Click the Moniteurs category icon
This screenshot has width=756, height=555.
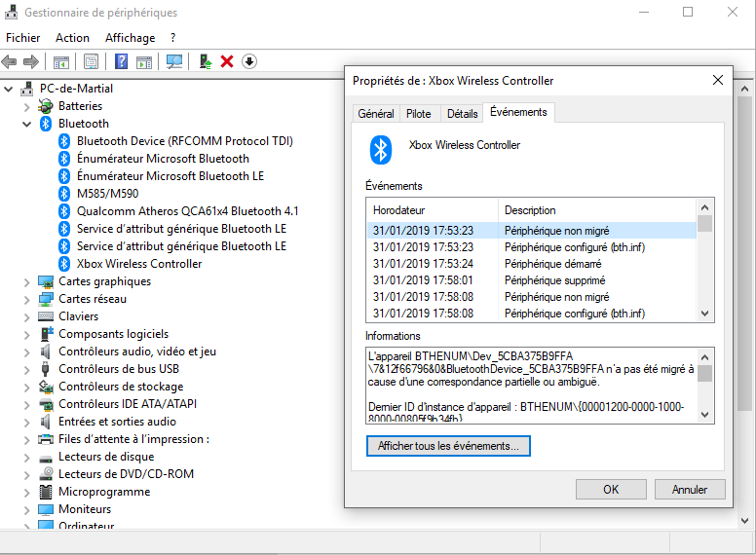coord(46,509)
